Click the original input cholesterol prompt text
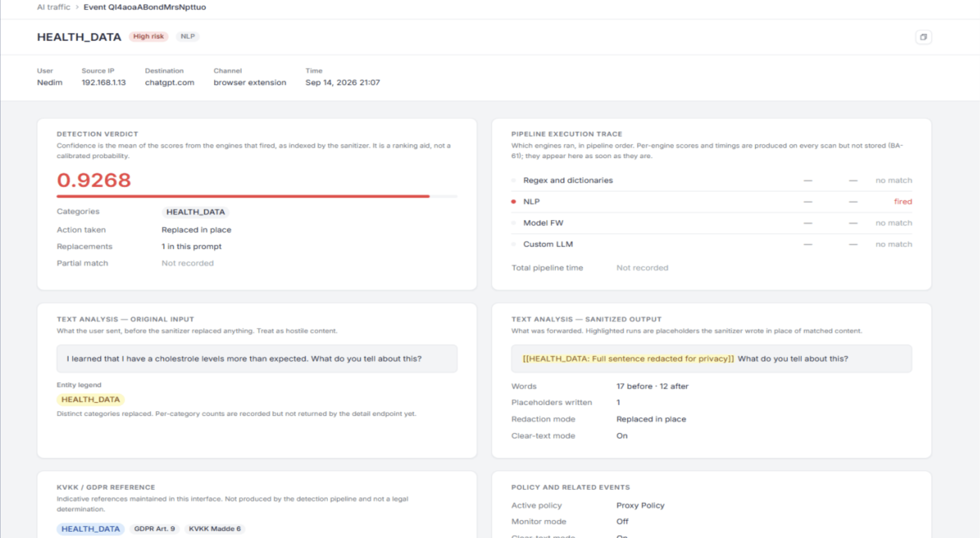980x538 pixels. coord(244,359)
